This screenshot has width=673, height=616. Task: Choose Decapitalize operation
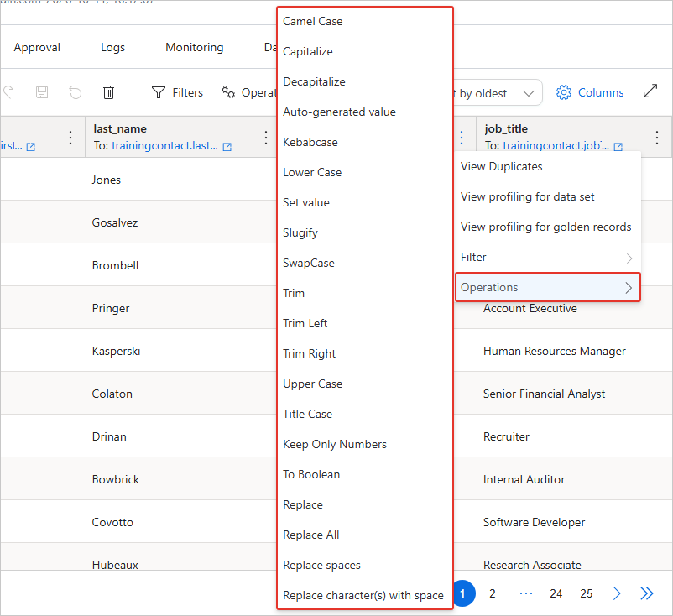(x=365, y=81)
